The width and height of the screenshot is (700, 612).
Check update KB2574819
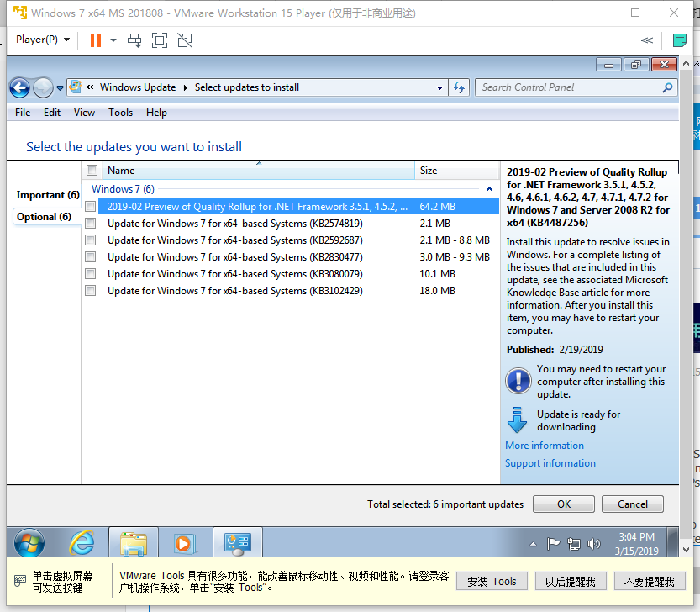tap(91, 224)
